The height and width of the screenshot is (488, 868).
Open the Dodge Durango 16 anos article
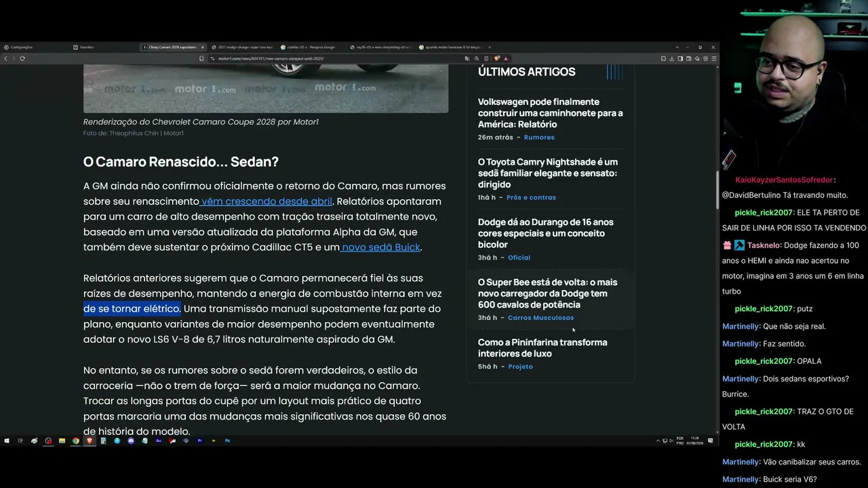click(546, 233)
